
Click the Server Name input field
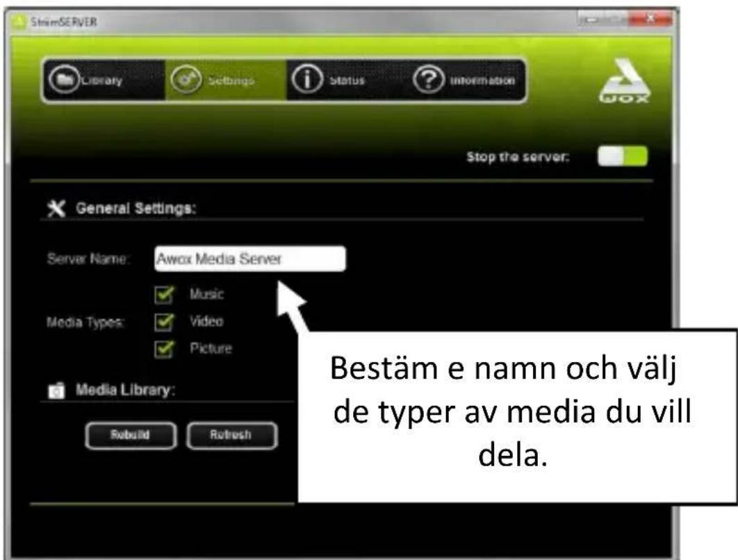[250, 258]
